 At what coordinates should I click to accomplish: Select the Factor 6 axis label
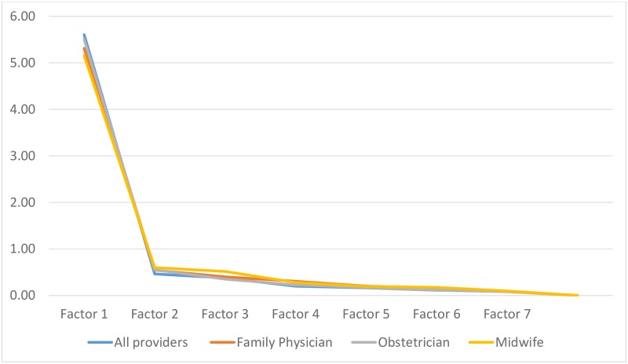pos(436,314)
